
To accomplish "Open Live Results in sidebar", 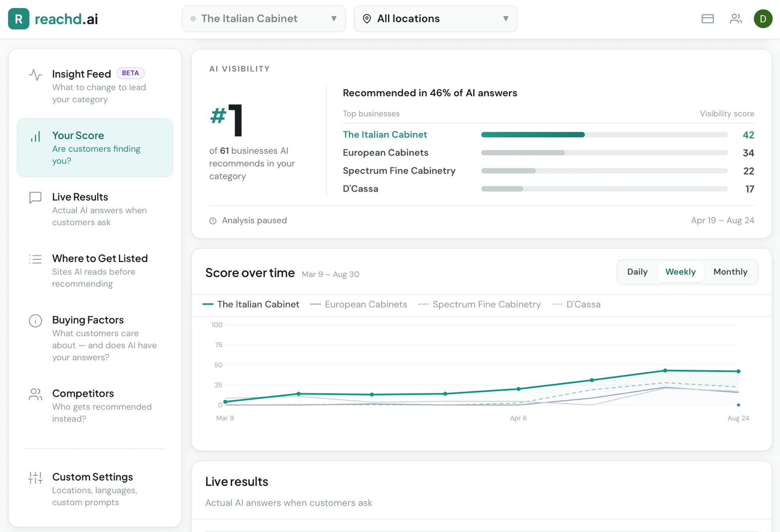I will (95, 209).
